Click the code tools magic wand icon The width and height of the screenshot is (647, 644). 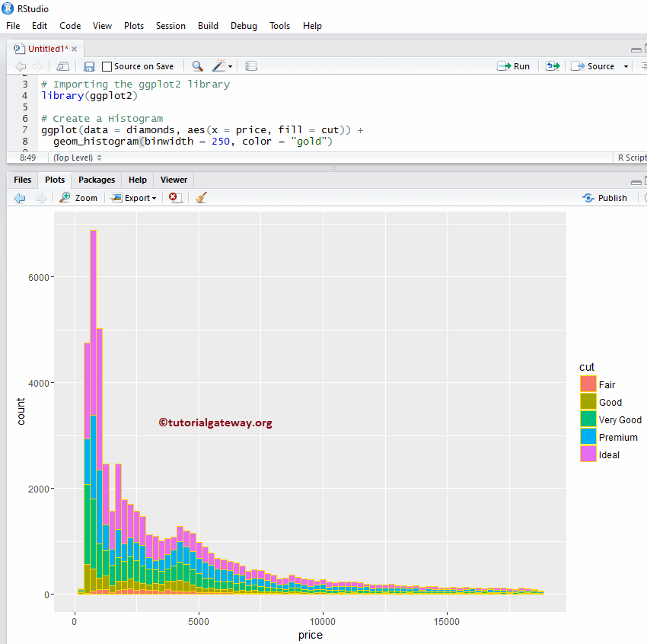click(x=218, y=65)
